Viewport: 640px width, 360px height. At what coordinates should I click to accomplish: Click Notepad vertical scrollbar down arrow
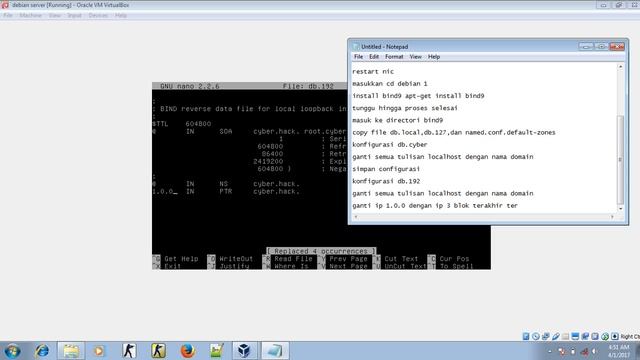click(620, 209)
